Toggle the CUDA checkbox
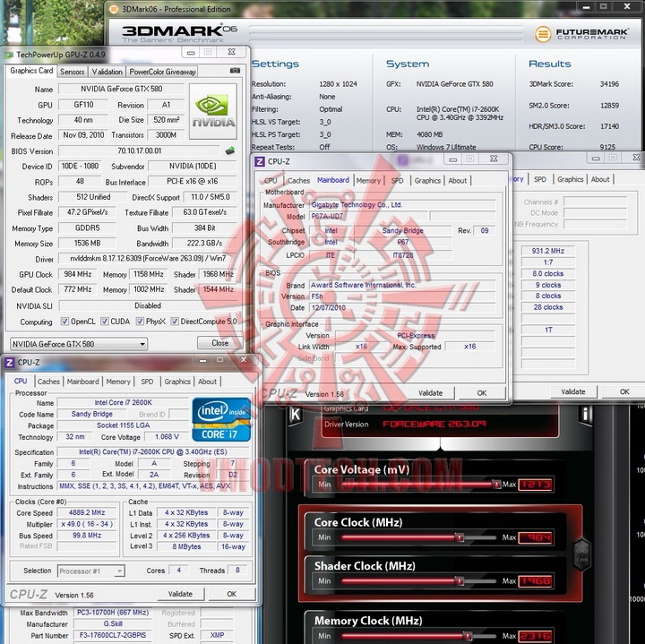Screen dimensions: 645x644 [105, 322]
